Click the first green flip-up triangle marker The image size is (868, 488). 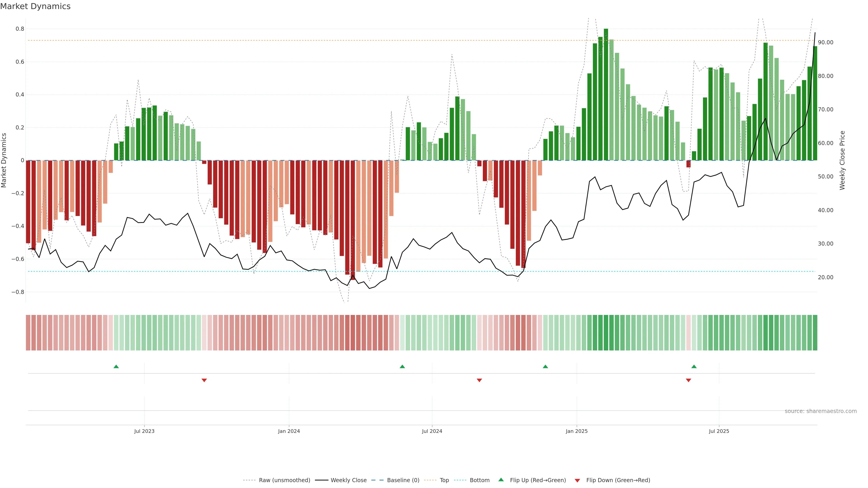116,366
